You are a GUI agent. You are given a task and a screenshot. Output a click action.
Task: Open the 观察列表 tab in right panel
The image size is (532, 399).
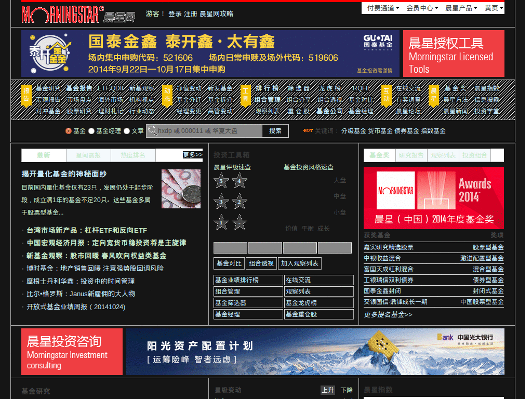coord(443,155)
